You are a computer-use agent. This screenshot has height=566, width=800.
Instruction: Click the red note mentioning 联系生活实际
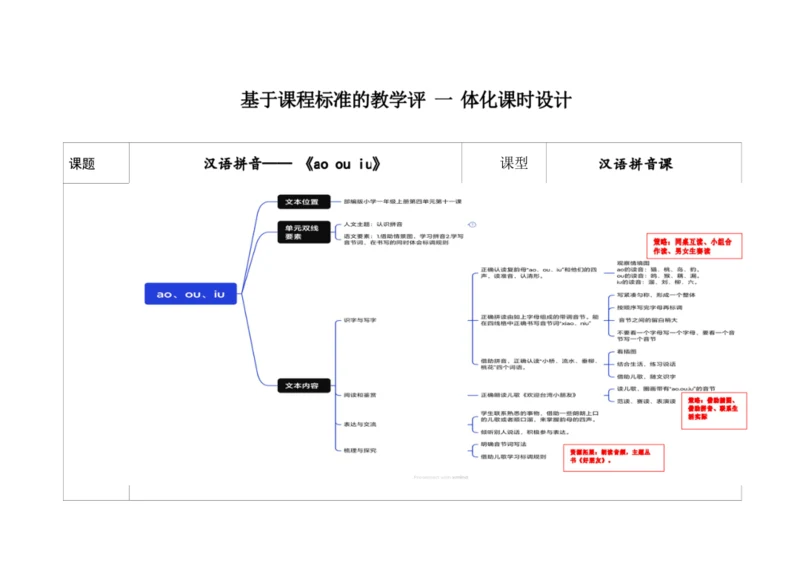(x=714, y=410)
